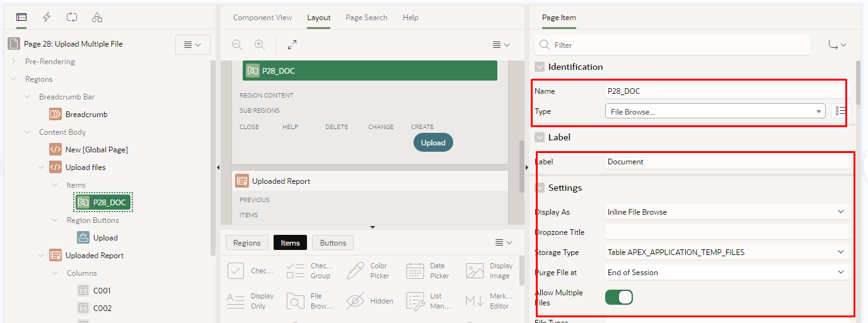Click the Upload files region icon

[55, 167]
